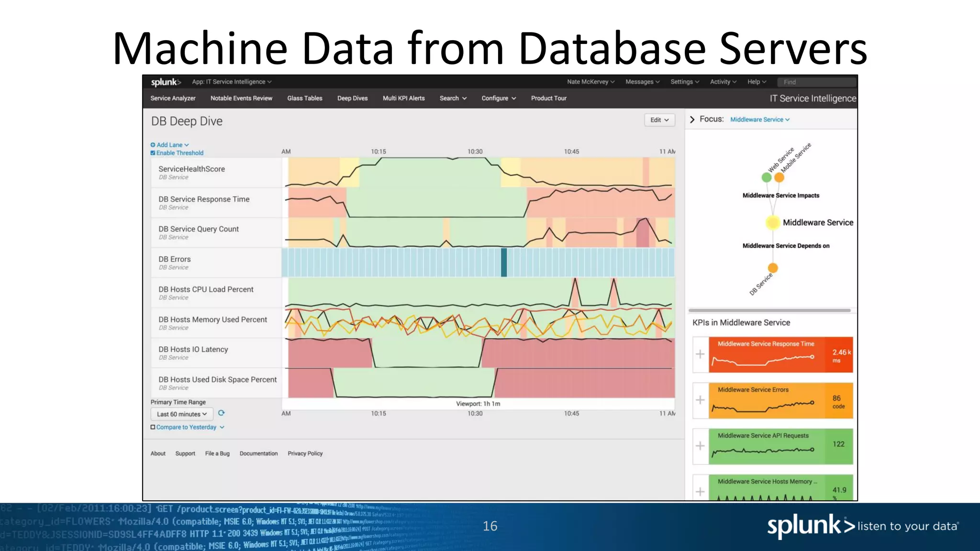Viewport: 980px width, 551px height.
Task: Open the Configure menu
Action: tap(499, 98)
